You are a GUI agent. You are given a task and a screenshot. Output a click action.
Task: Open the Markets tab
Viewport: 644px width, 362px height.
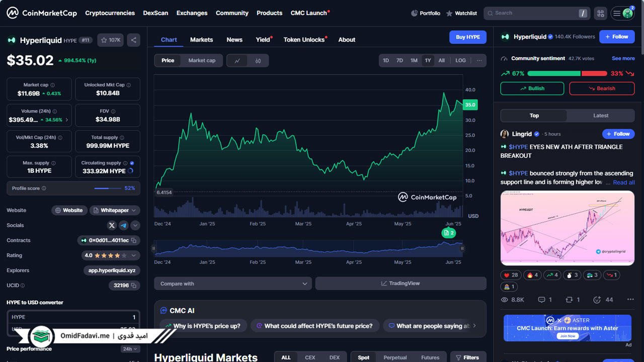201,40
